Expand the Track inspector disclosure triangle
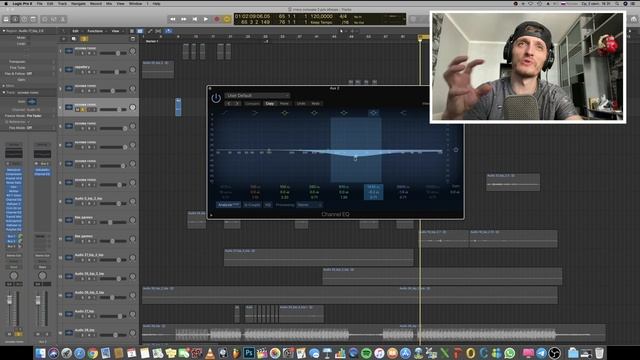The image size is (640, 360). 4,93
